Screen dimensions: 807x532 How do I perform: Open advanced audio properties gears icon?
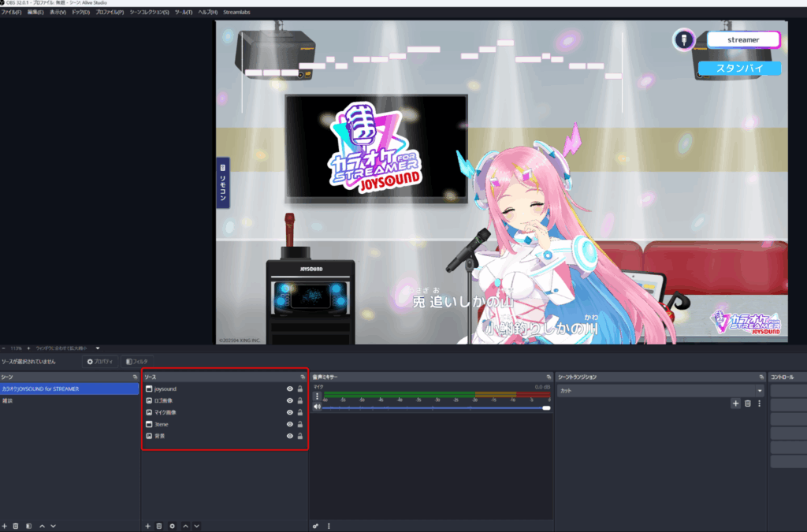[x=316, y=526]
